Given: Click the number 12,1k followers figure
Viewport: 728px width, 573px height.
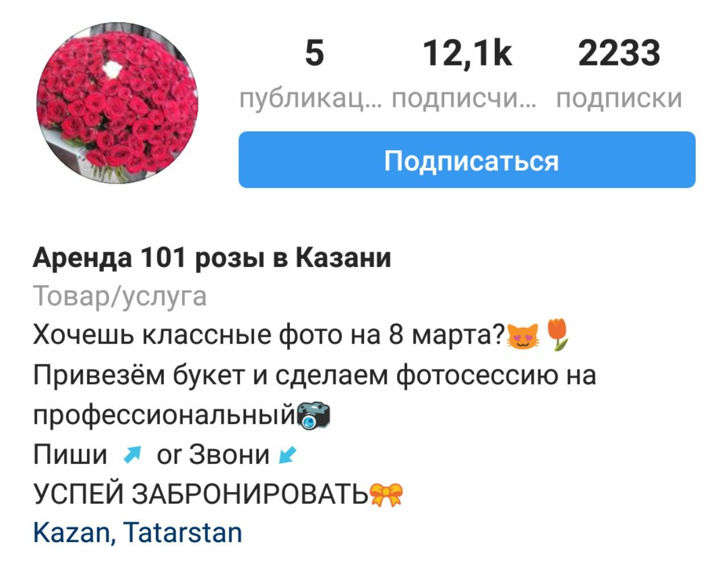Looking at the screenshot, I should tap(467, 53).
